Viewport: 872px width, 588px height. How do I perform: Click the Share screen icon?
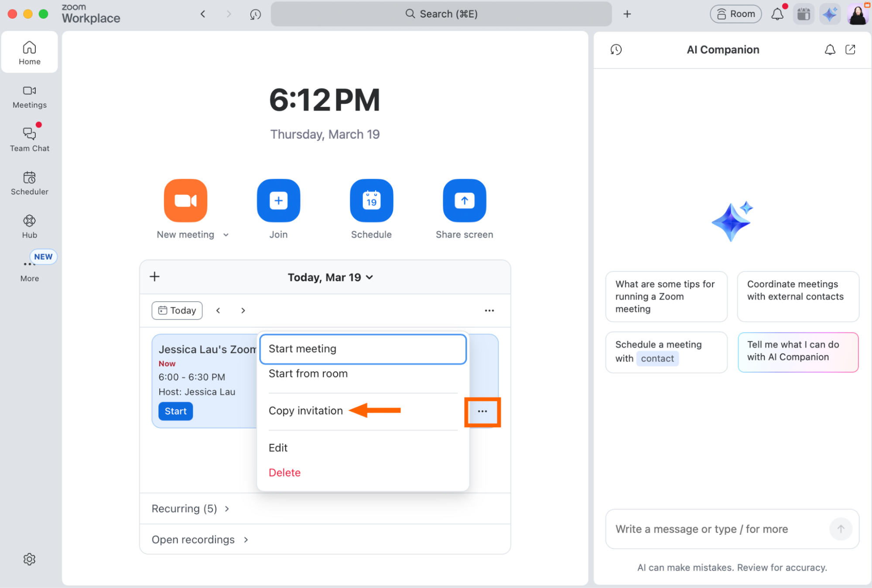(464, 201)
